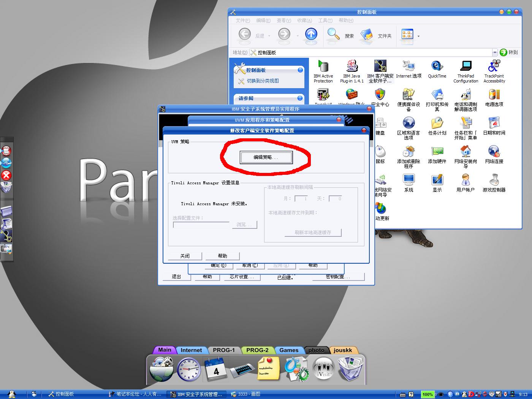Open 用户帐户 icon
This screenshot has height=399, width=532.
click(x=465, y=183)
